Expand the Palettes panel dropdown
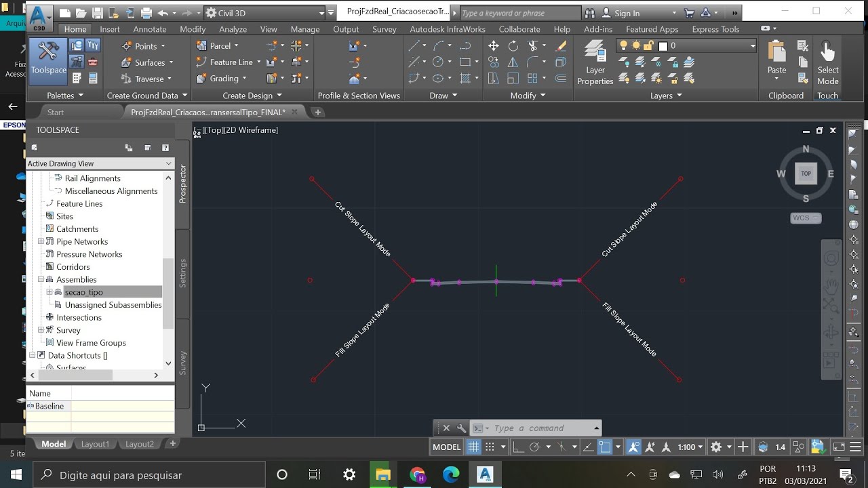 coord(65,96)
